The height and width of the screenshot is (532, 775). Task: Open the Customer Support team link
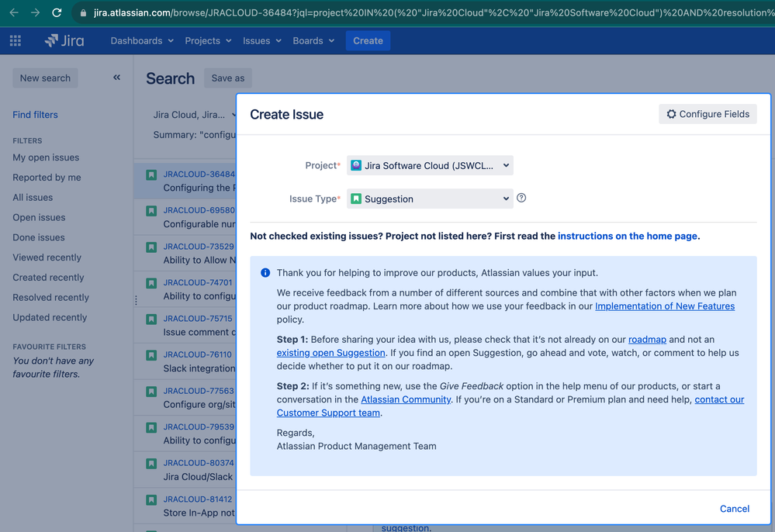328,413
